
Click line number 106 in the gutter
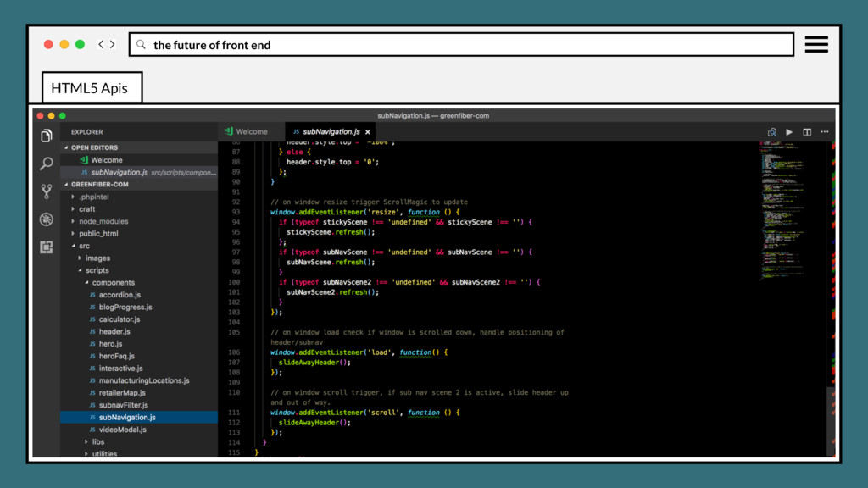click(x=234, y=352)
